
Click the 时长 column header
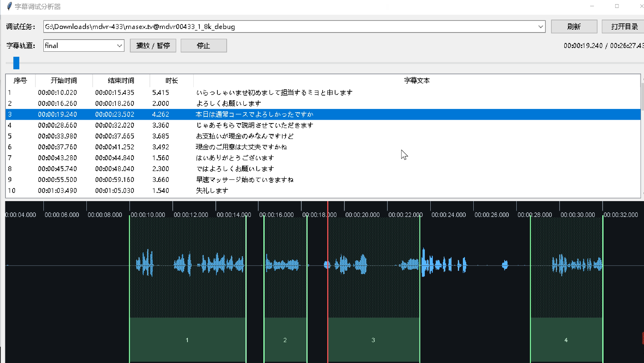point(172,81)
